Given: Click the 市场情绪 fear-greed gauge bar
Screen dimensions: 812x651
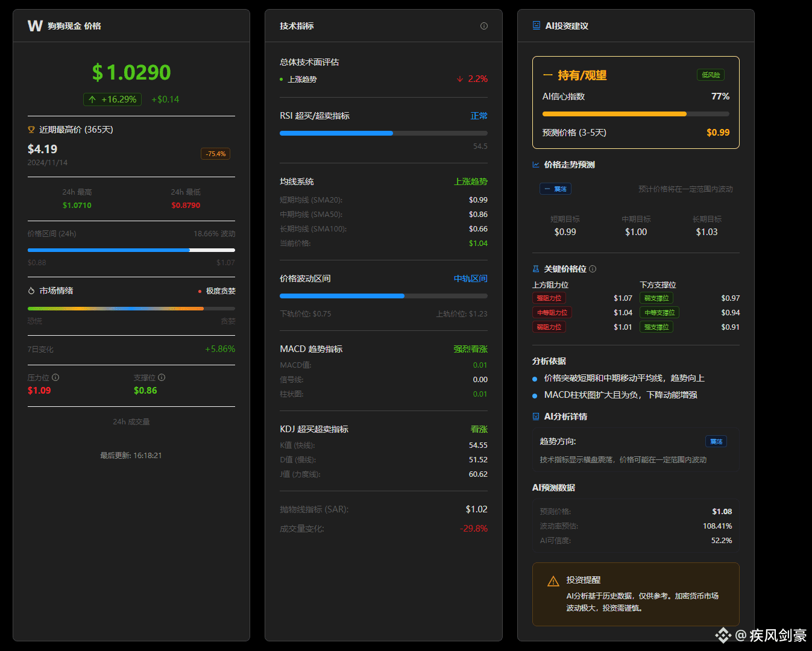Looking at the screenshot, I should 131,308.
